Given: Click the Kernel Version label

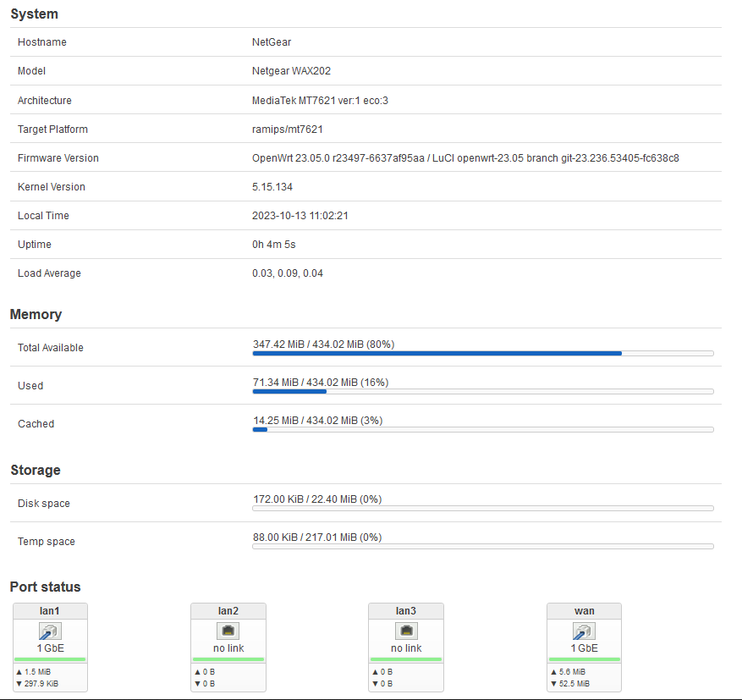Looking at the screenshot, I should click(x=52, y=187).
